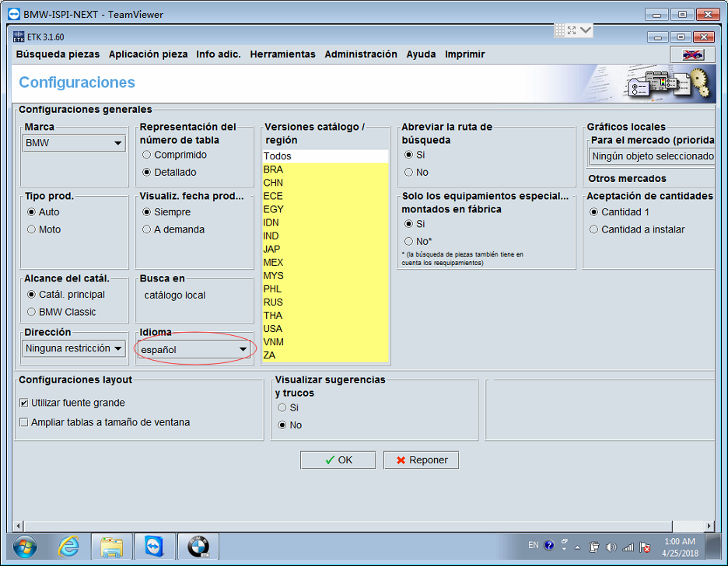Open the Marca BMW dropdown

74,143
